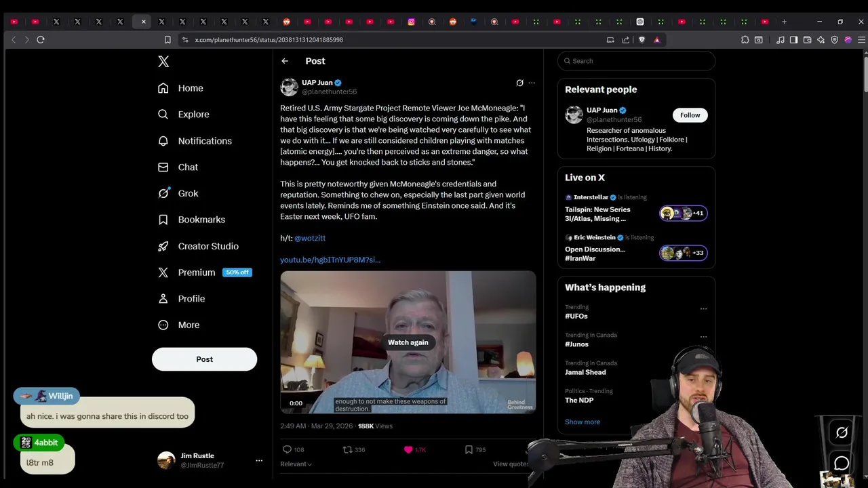The image size is (868, 488).
Task: Click the floating Grok button, bottom right
Action: pos(842,432)
